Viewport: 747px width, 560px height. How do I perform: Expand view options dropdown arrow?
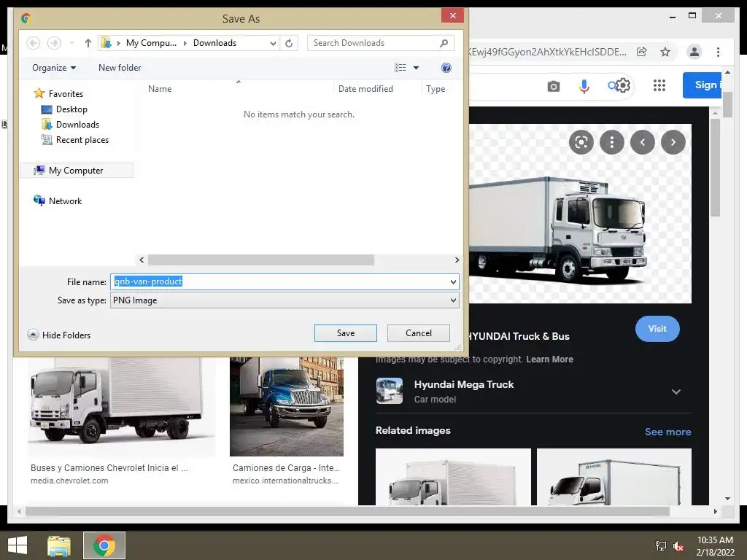[416, 68]
